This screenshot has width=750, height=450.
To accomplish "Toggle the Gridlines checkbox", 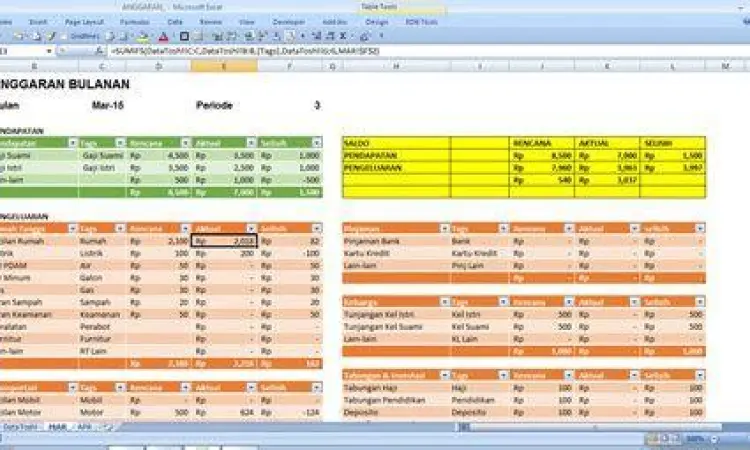I will [67, 37].
